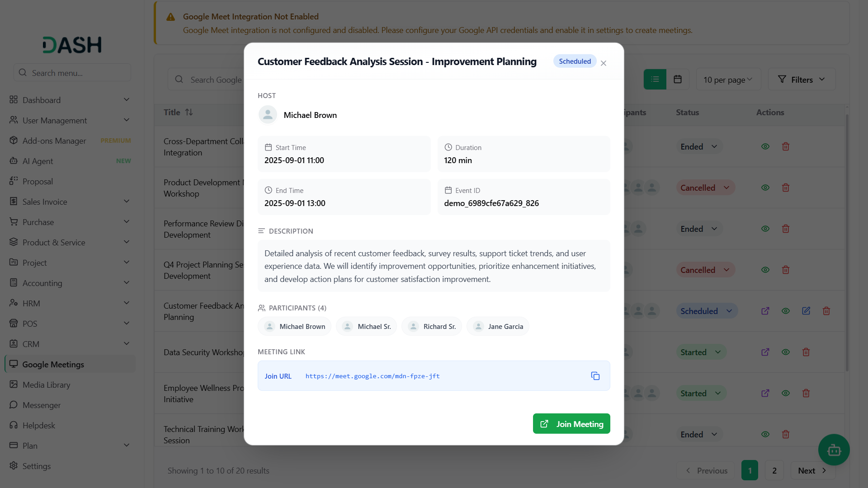Switch to calendar view icon
This screenshot has width=868, height=488.
click(x=678, y=80)
